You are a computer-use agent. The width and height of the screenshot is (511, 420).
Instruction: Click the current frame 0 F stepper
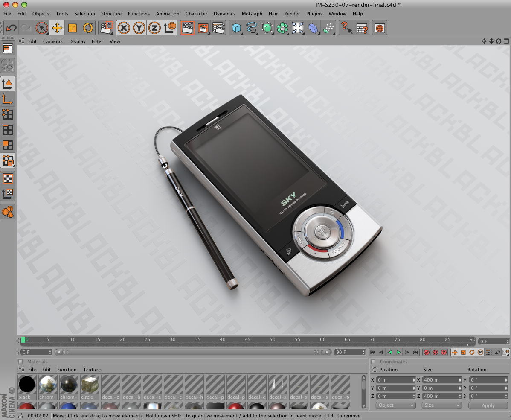point(508,341)
